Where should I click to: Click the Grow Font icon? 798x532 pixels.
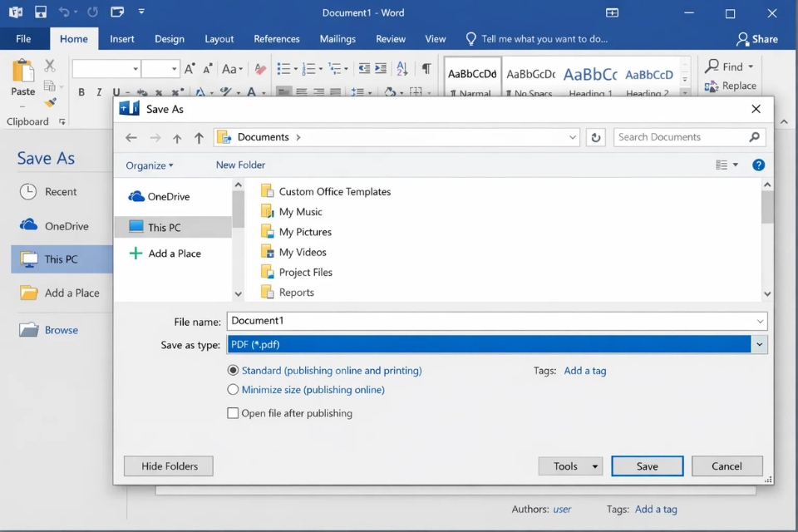(188, 68)
